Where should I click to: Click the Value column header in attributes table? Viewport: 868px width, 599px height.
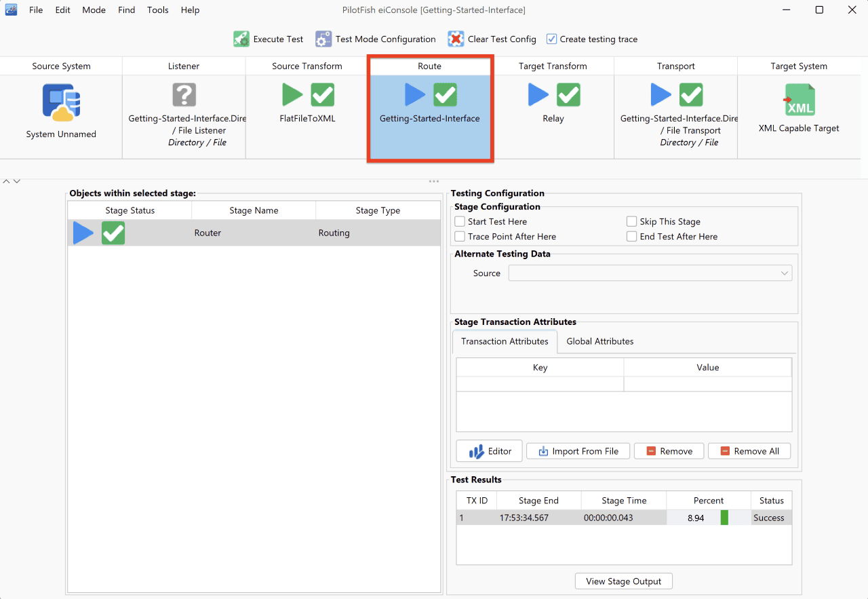707,367
